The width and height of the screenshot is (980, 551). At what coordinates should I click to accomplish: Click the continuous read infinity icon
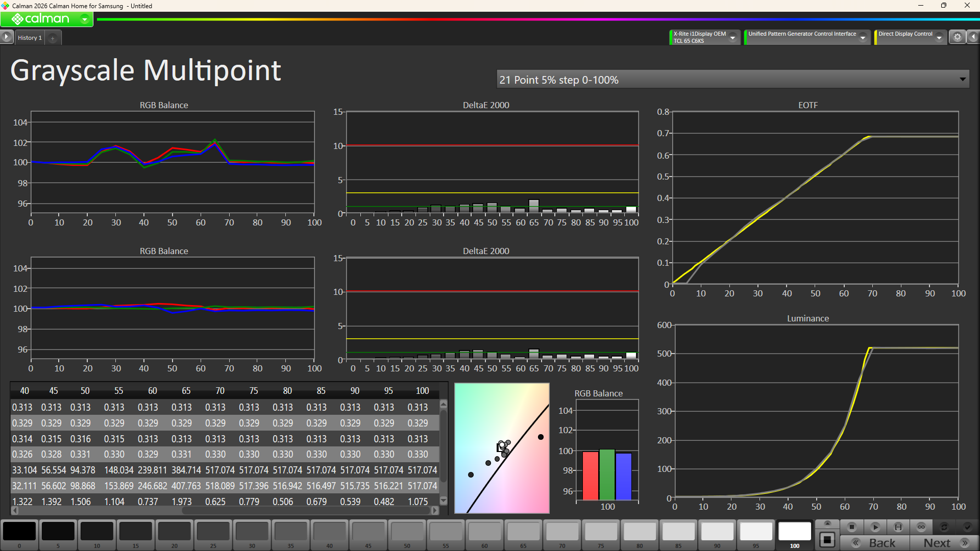(x=921, y=527)
